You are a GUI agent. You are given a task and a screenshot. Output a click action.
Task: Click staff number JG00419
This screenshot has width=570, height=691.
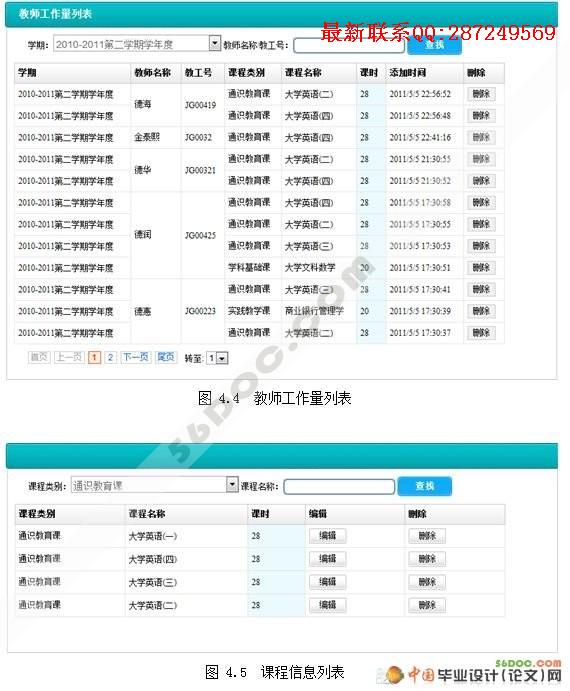point(201,105)
